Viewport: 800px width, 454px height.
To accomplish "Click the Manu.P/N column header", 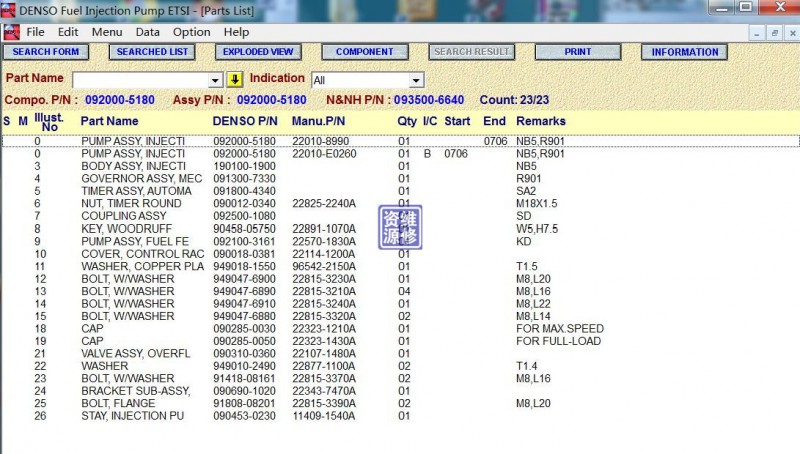I will point(318,121).
